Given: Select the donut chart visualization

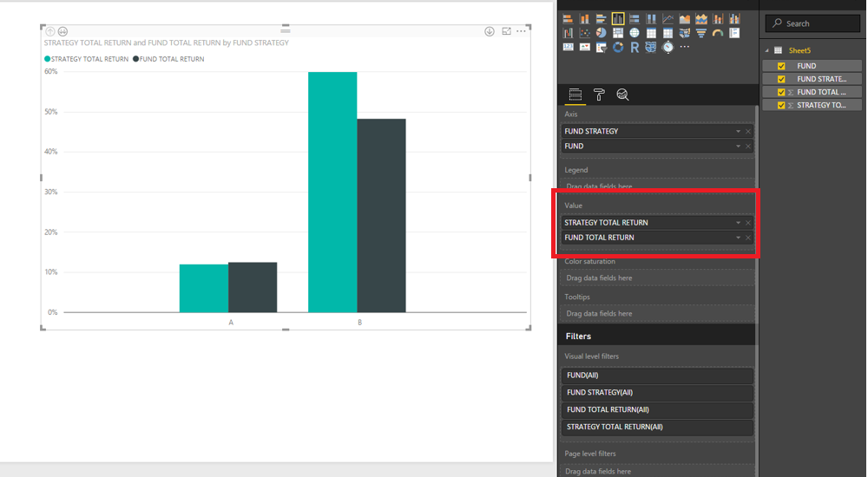Looking at the screenshot, I should (x=618, y=47).
